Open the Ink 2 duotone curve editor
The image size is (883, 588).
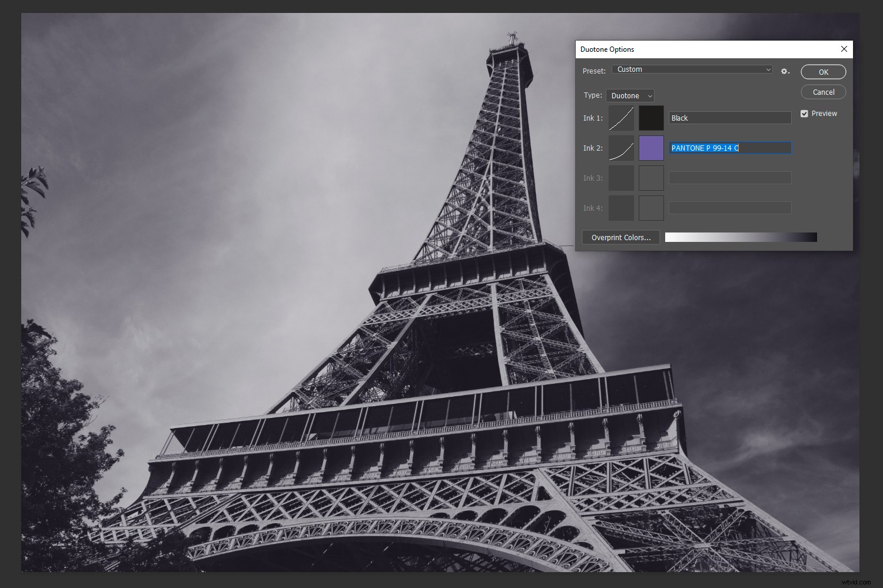point(621,148)
